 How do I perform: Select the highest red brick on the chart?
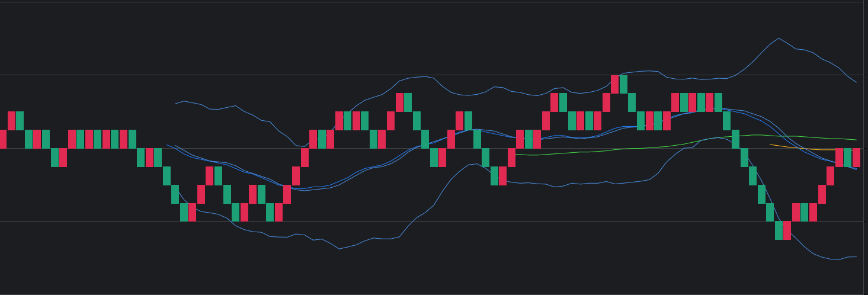[x=614, y=84]
